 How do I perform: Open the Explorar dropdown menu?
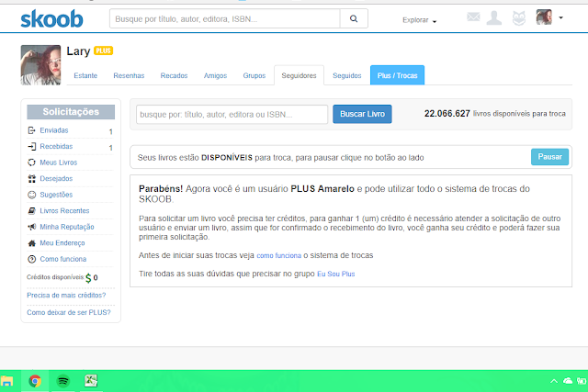point(419,20)
